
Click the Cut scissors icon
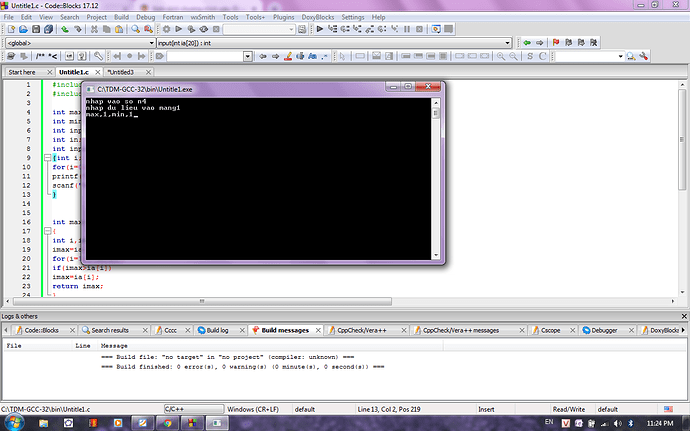(92, 30)
